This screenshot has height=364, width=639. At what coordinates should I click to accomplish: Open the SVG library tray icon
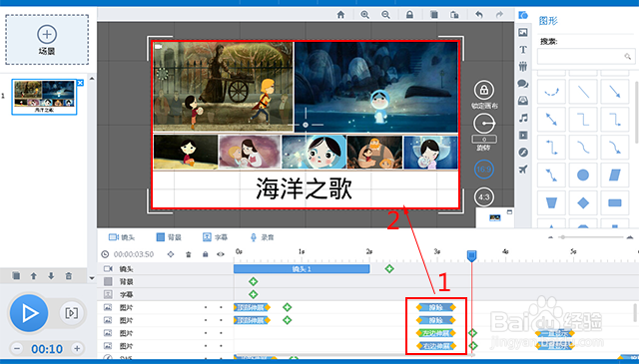523,101
